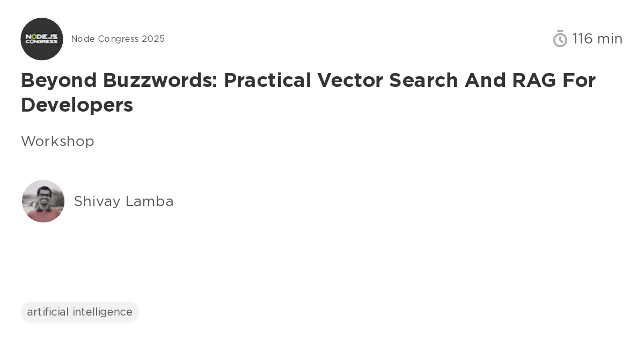Image resolution: width=644 pixels, height=337 pixels.
Task: Follow the speaker link for Shivay Lamba
Action: point(123,201)
